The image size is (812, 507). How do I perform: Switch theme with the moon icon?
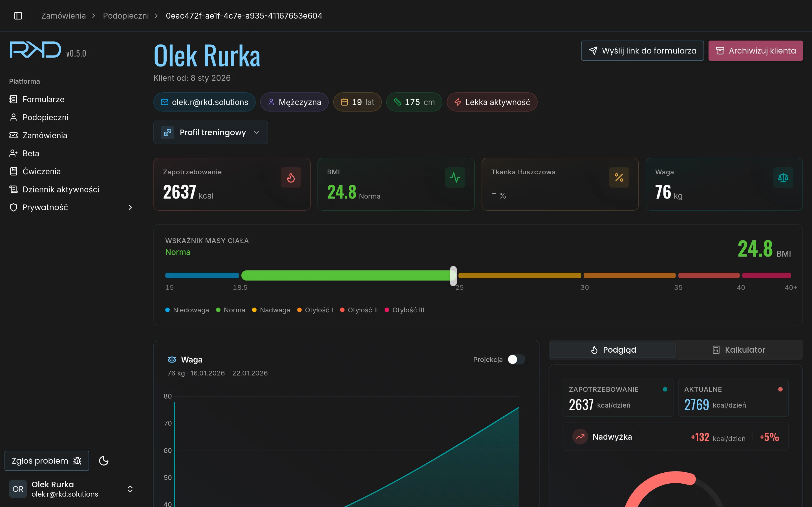click(x=104, y=461)
